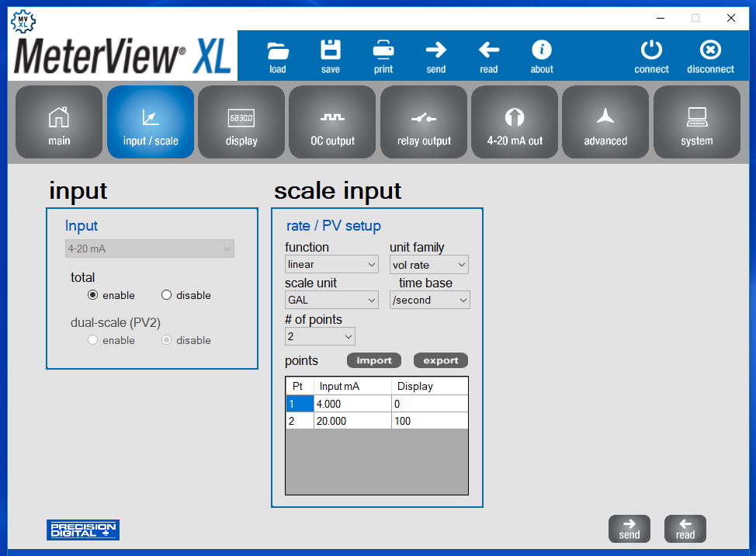Open the function linear dropdown
The height and width of the screenshot is (556, 756).
pos(331,264)
